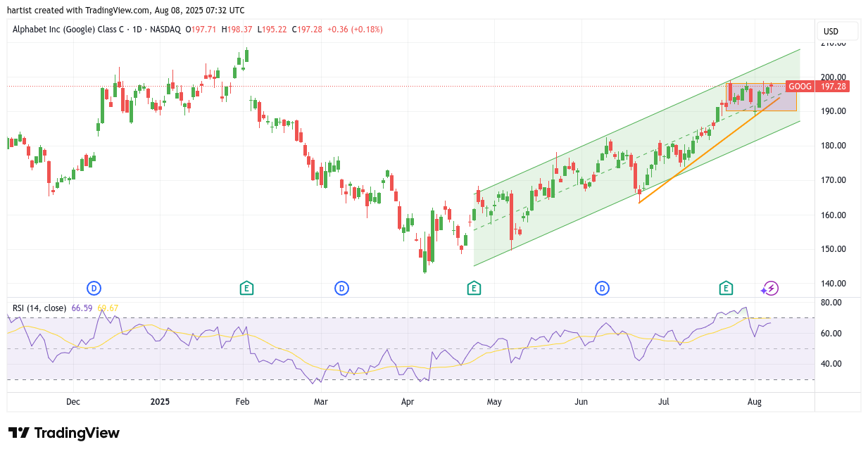Click the RSI moving average value 69.67
Image resolution: width=868 pixels, height=454 pixels.
(x=108, y=308)
